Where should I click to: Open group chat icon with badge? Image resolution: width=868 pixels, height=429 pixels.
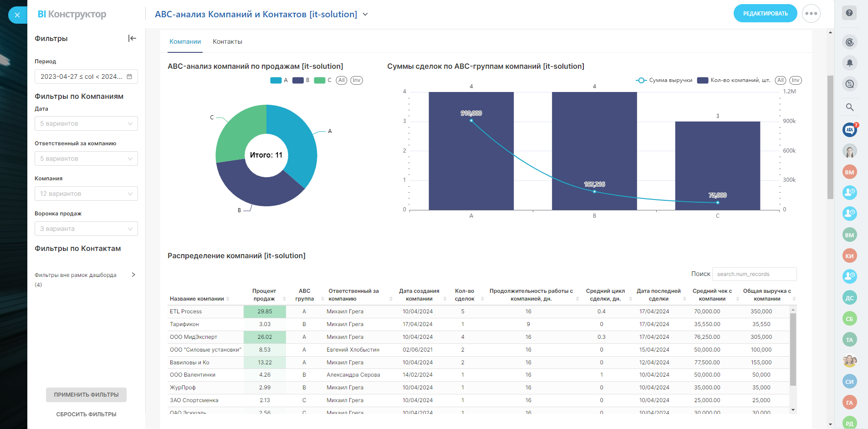coord(849,130)
